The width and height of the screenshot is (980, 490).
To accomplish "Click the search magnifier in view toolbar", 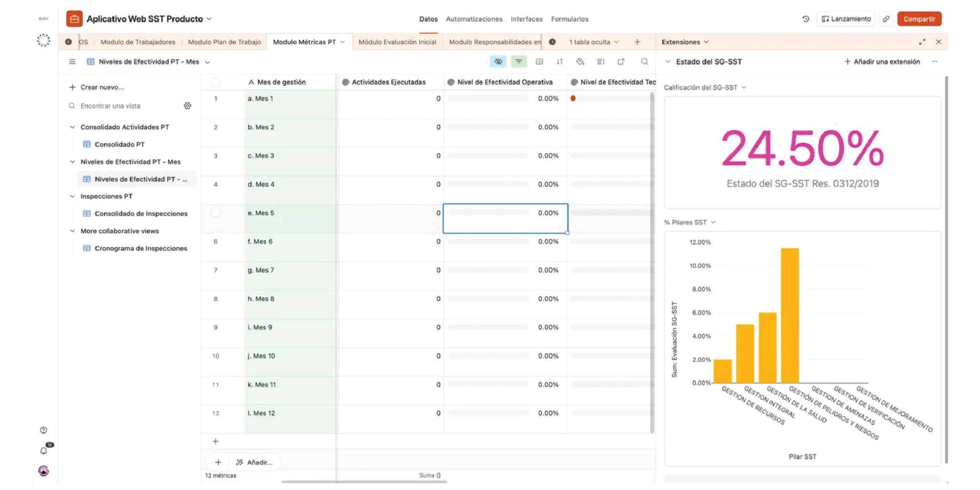I will pyautogui.click(x=645, y=62).
